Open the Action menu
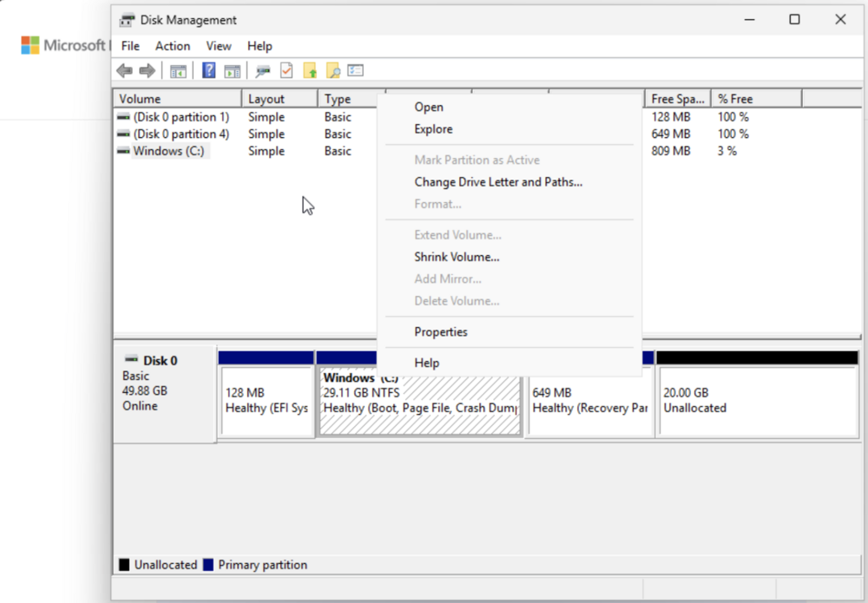The width and height of the screenshot is (868, 603). point(172,46)
